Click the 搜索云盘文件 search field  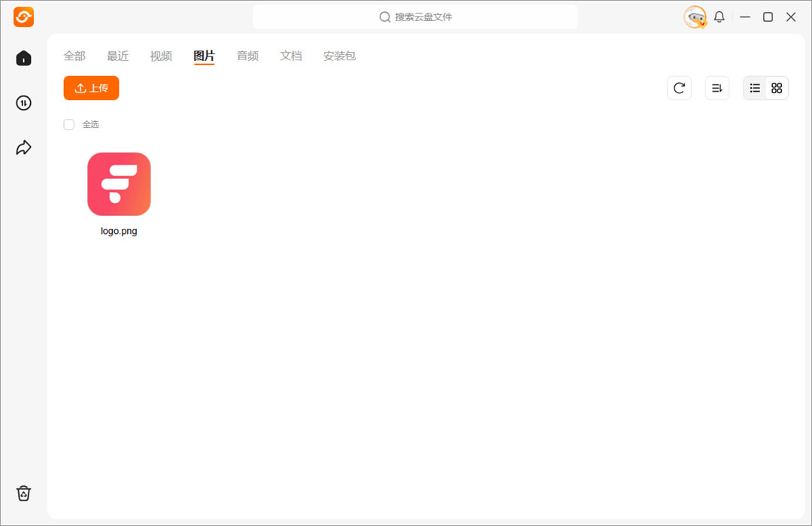(x=415, y=17)
